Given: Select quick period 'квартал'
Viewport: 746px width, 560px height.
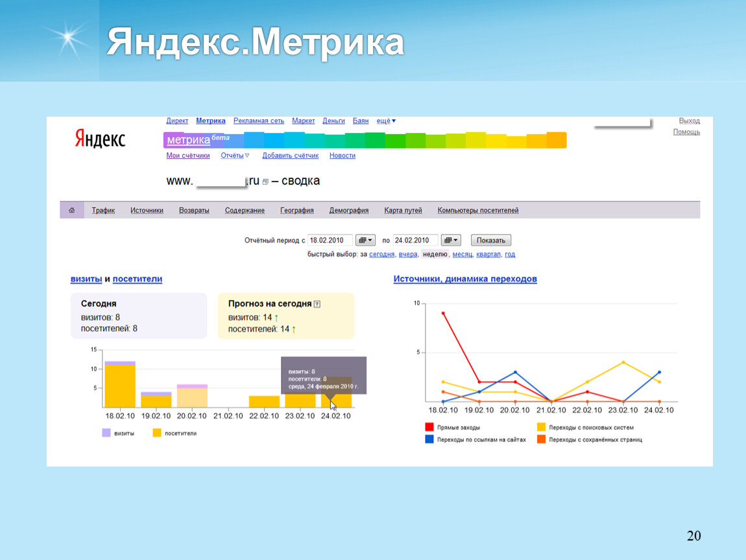Looking at the screenshot, I should pyautogui.click(x=488, y=254).
